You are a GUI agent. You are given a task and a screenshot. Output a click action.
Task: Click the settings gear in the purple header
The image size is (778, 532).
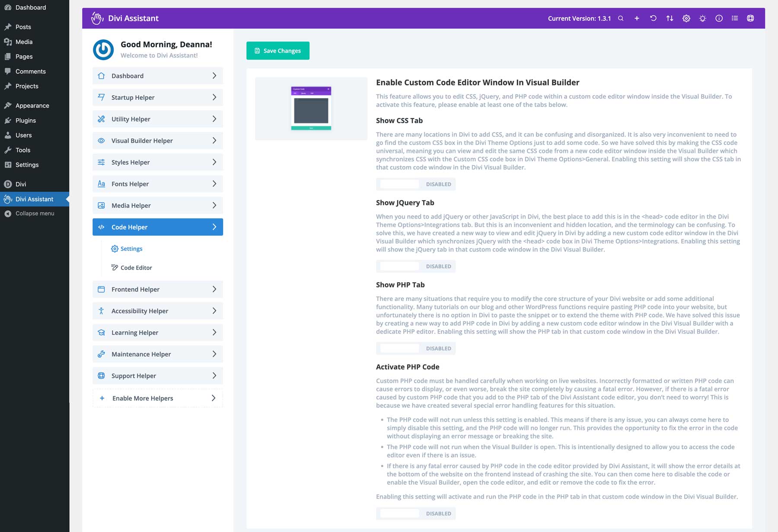(686, 18)
